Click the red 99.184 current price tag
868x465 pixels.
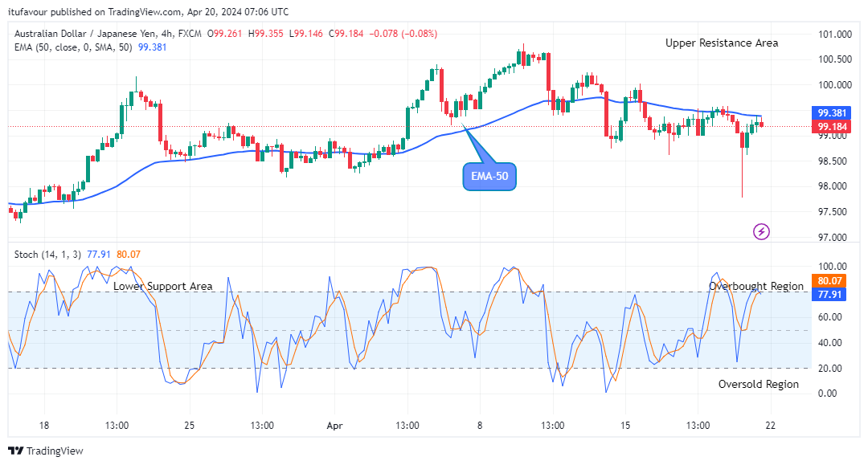pyautogui.click(x=832, y=127)
